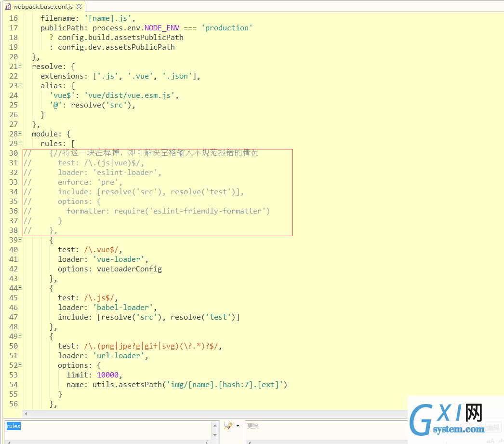This screenshot has width=504, height=444.
Task: Collapse the alias block at line 23
Action: 20,85
